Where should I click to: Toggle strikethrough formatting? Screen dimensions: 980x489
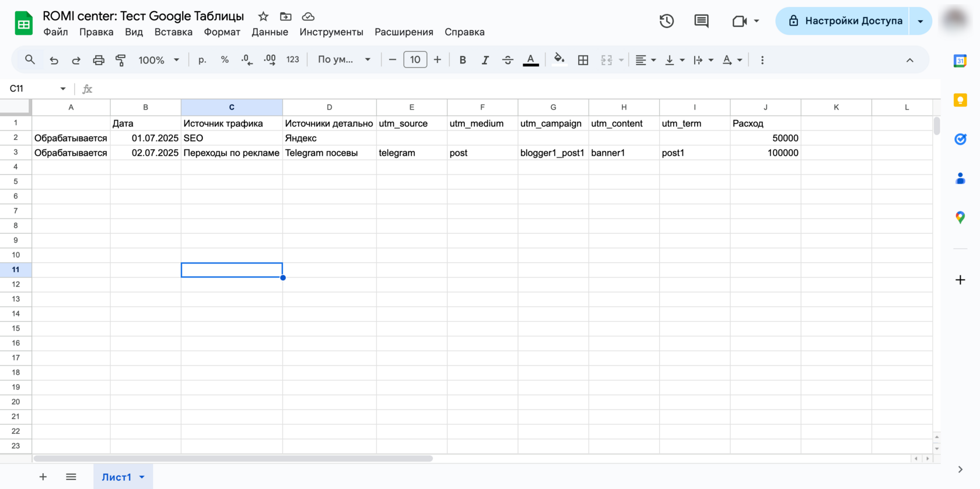508,59
